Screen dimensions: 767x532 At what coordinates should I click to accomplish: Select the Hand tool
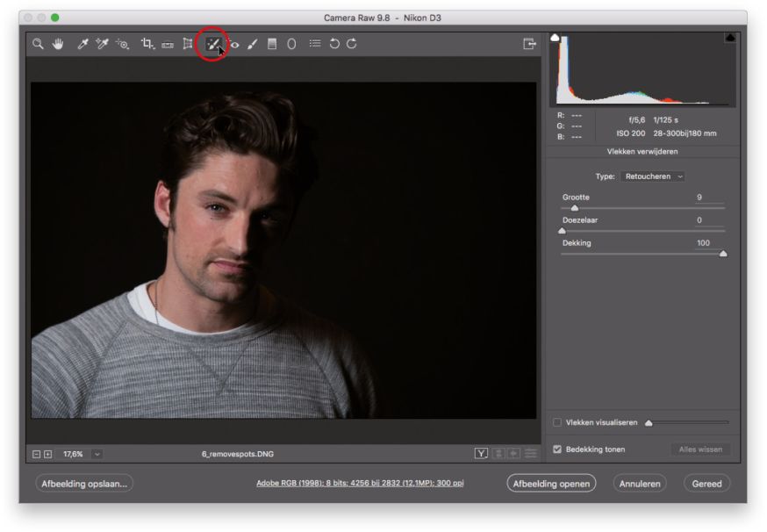click(58, 44)
